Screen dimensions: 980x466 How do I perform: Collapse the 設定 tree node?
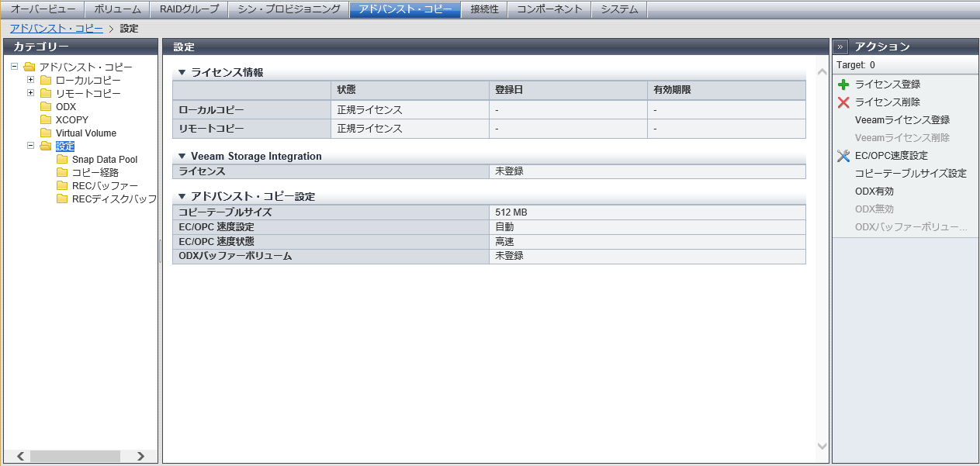[30, 146]
